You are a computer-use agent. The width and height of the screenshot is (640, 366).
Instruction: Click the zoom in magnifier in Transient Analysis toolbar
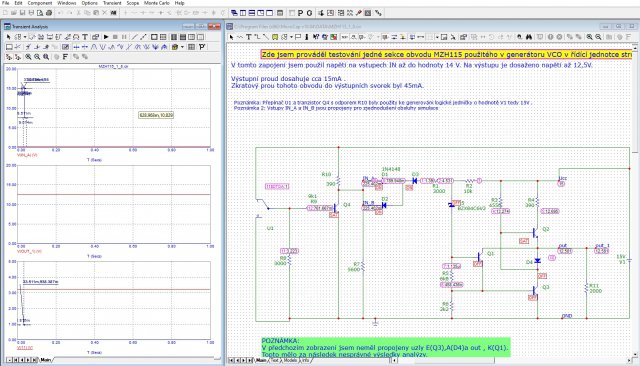click(x=28, y=57)
